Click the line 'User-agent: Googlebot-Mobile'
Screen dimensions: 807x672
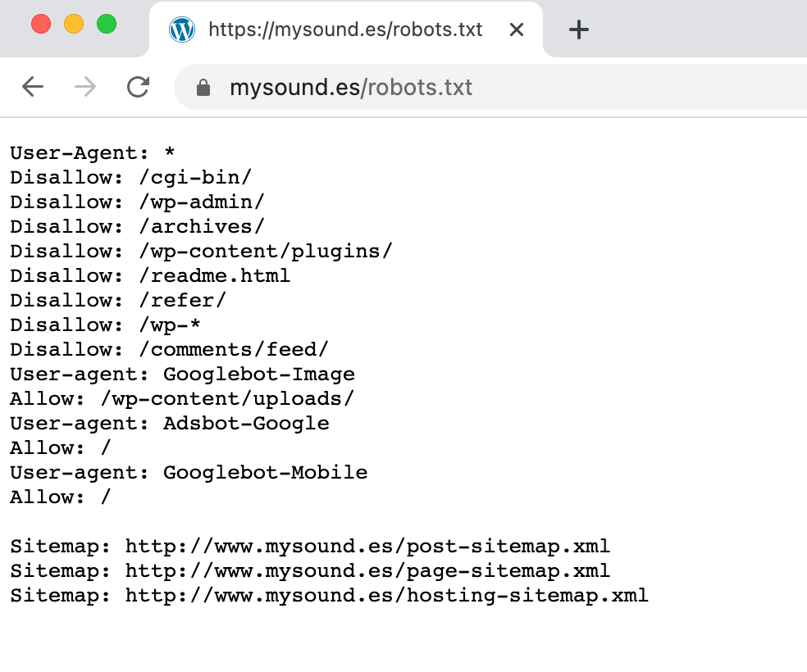point(189,473)
